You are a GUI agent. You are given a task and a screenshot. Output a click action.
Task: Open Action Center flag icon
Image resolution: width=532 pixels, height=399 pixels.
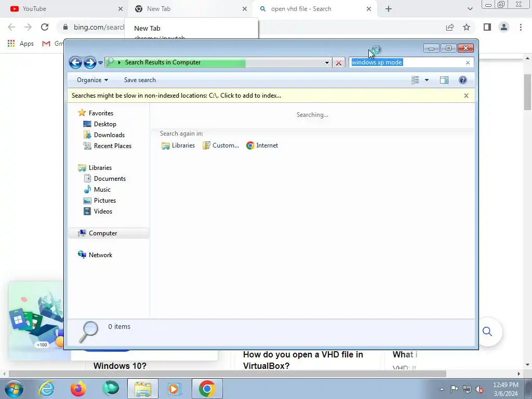point(454,389)
